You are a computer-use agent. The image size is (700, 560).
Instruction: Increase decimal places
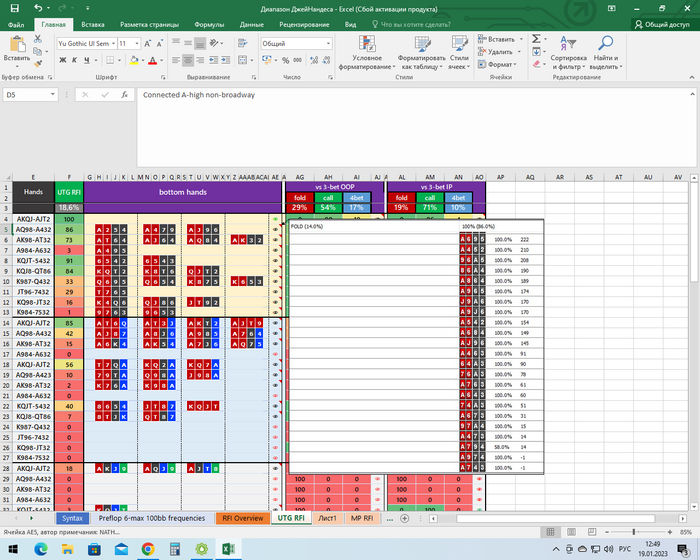314,60
